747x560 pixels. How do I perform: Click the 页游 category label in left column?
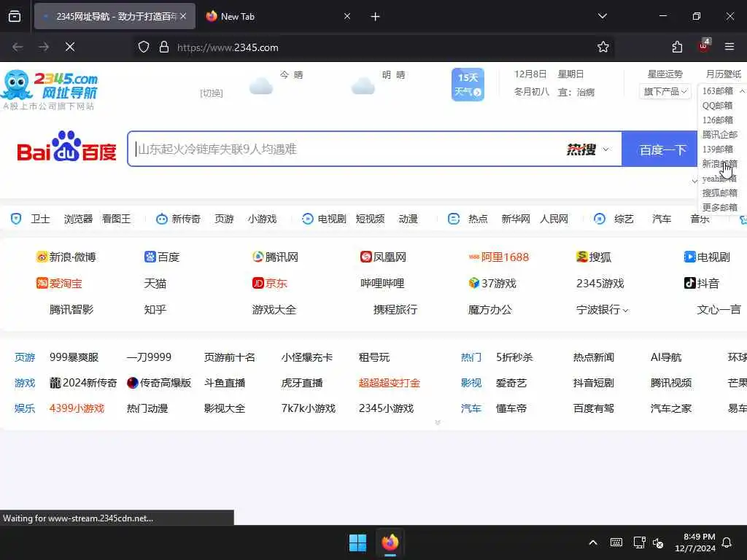pos(25,357)
